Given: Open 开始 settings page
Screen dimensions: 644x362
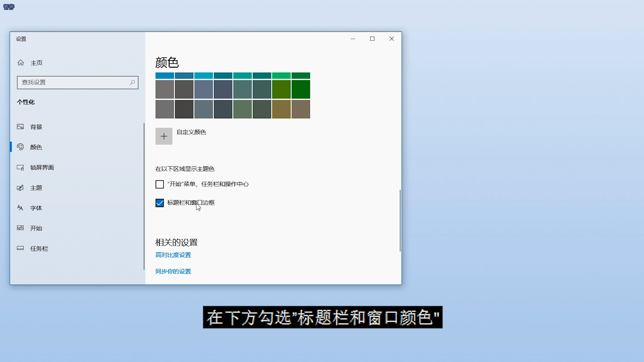Looking at the screenshot, I should [x=77, y=228].
